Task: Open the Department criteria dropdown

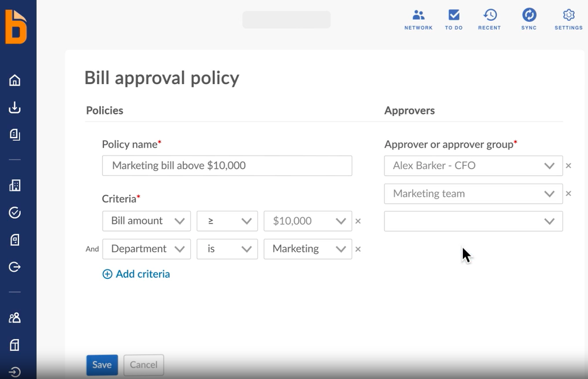Action: point(146,249)
